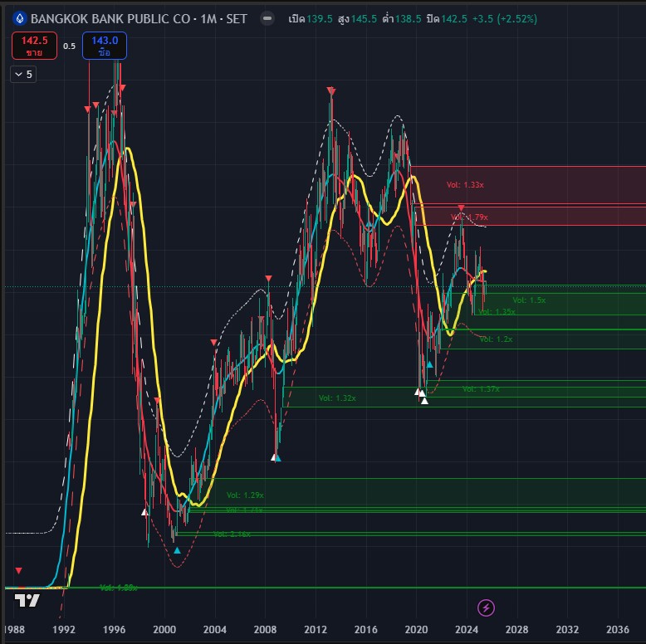Click the 2004 time axis label
The image size is (646, 644).
215,630
